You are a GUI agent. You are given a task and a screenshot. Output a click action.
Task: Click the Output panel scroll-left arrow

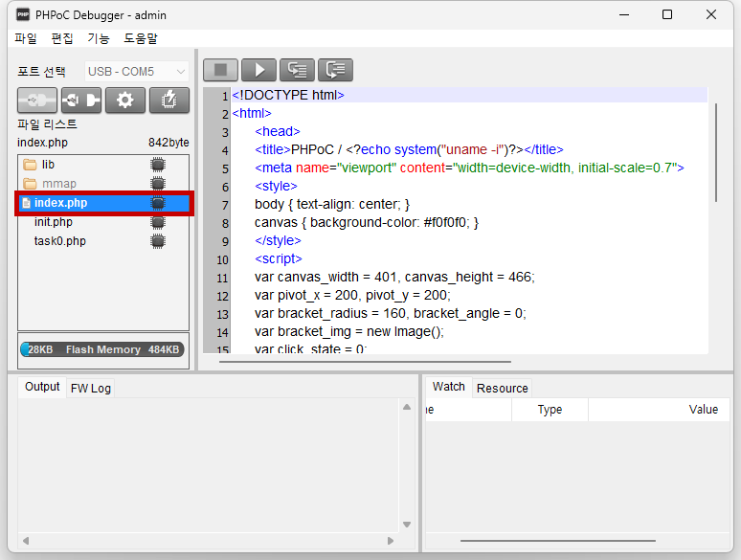[x=26, y=541]
